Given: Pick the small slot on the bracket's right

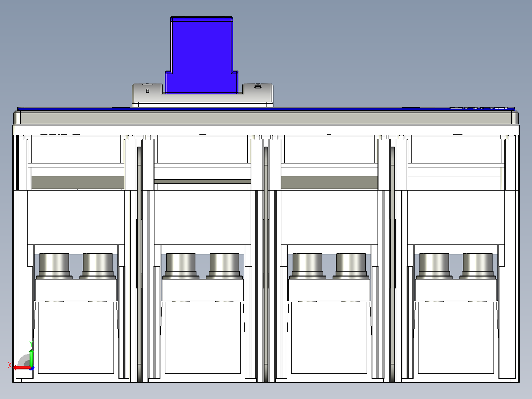Looking at the screenshot, I should click(258, 87).
